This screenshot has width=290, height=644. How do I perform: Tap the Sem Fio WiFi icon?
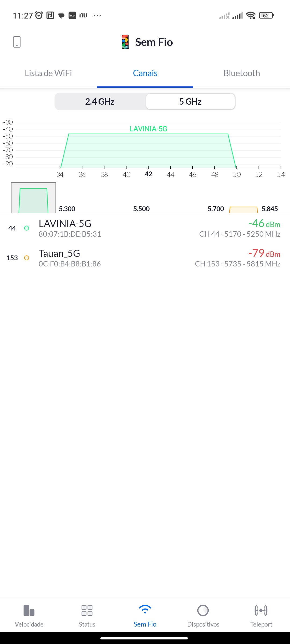[x=145, y=610]
